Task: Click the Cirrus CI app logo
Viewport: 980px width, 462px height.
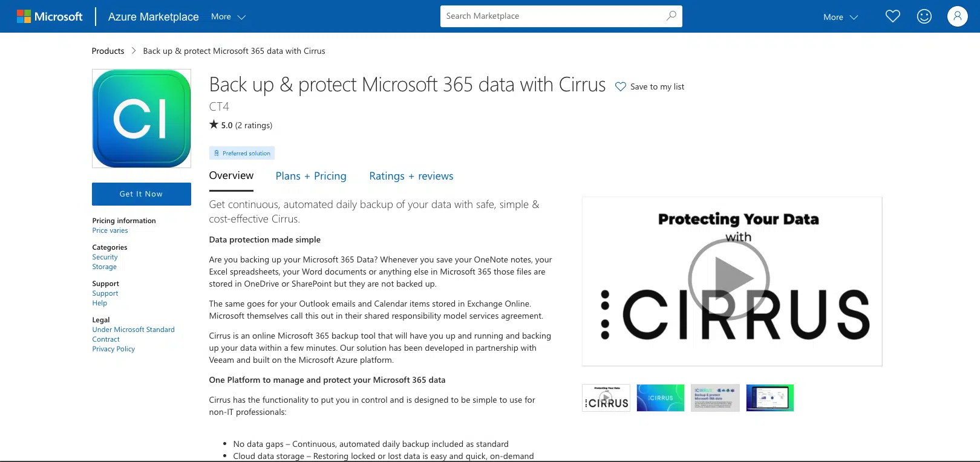Action: [x=142, y=119]
